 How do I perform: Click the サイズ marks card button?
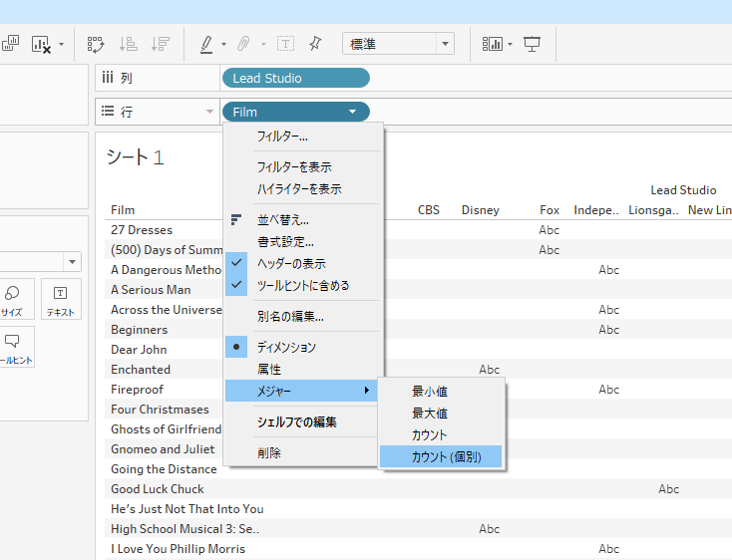[14, 299]
